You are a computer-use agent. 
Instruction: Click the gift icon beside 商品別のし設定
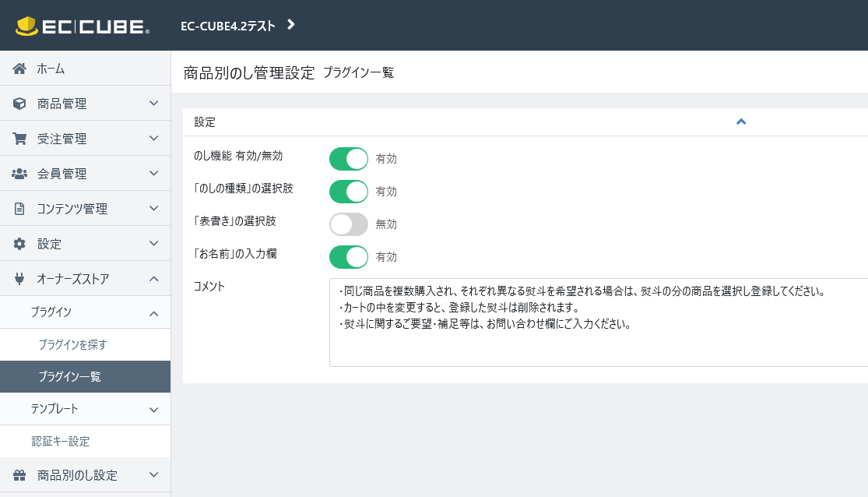pos(19,475)
